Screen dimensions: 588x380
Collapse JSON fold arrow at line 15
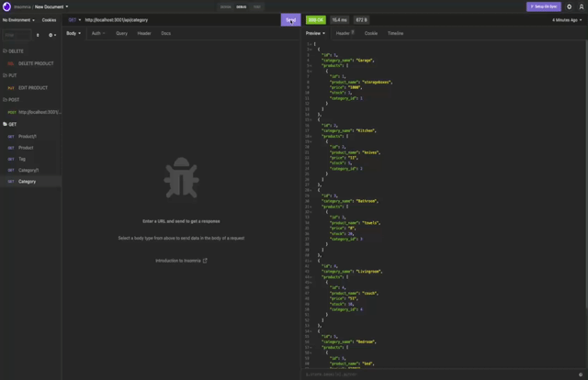coord(311,120)
